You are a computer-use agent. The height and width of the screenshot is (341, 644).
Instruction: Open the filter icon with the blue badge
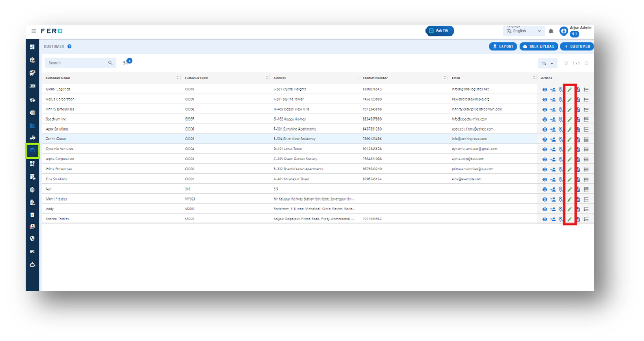(126, 62)
